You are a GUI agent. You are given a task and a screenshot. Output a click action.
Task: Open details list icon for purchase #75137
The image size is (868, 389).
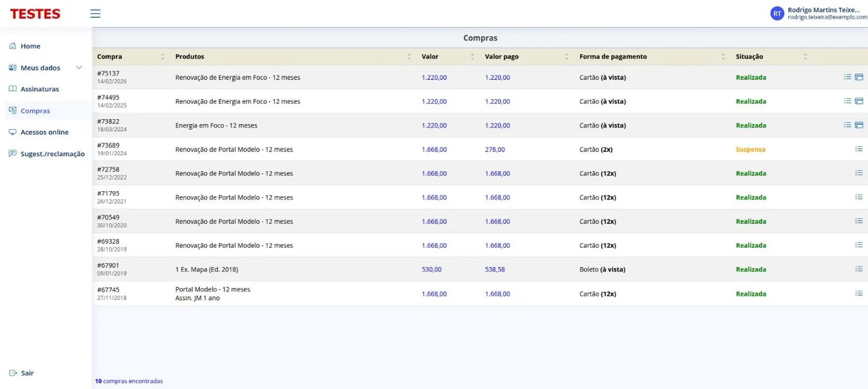(848, 77)
